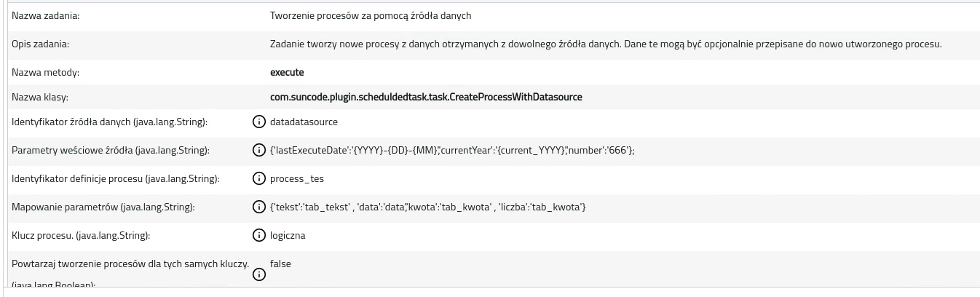Click the Mapowanie parametrów label

coord(103,207)
